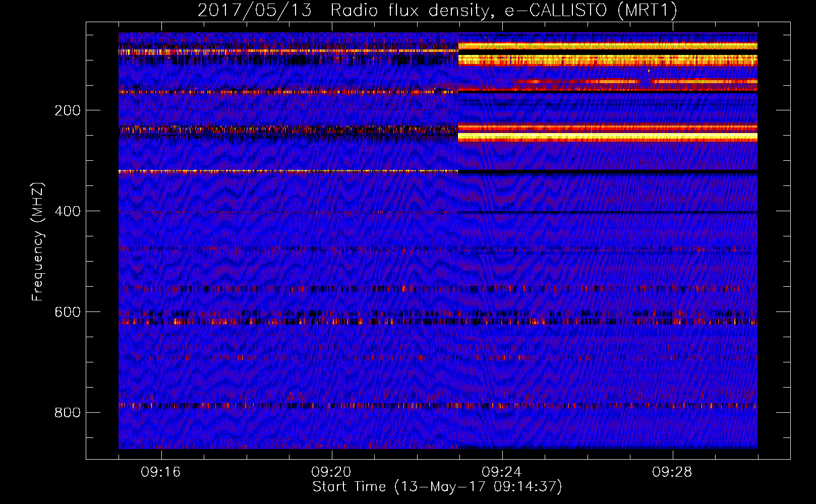Viewport: 816px width, 504px height.
Task: Click the 09:24 time tick label
Action: [x=502, y=472]
